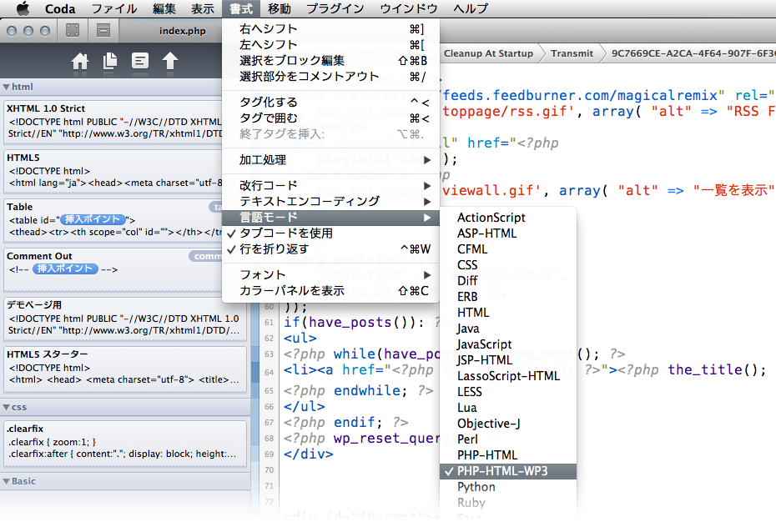Viewport: 776px width, 532px height.
Task: Click the Home icon in the toolbar
Action: click(80, 62)
